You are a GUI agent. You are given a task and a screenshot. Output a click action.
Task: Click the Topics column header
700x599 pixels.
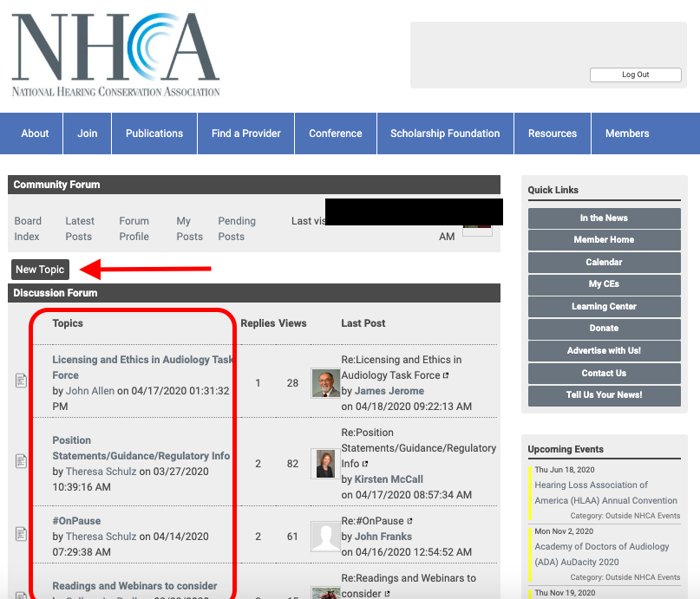tap(68, 323)
